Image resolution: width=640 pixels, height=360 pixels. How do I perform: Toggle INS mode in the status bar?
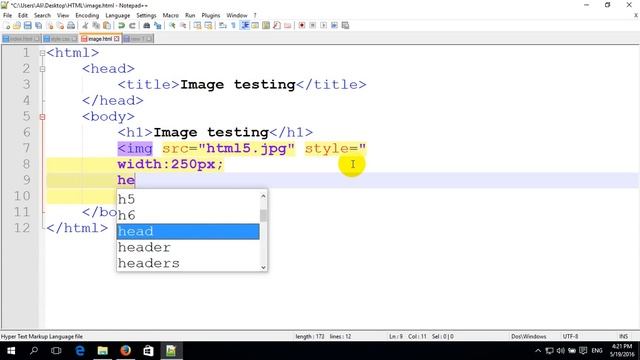[x=623, y=336]
